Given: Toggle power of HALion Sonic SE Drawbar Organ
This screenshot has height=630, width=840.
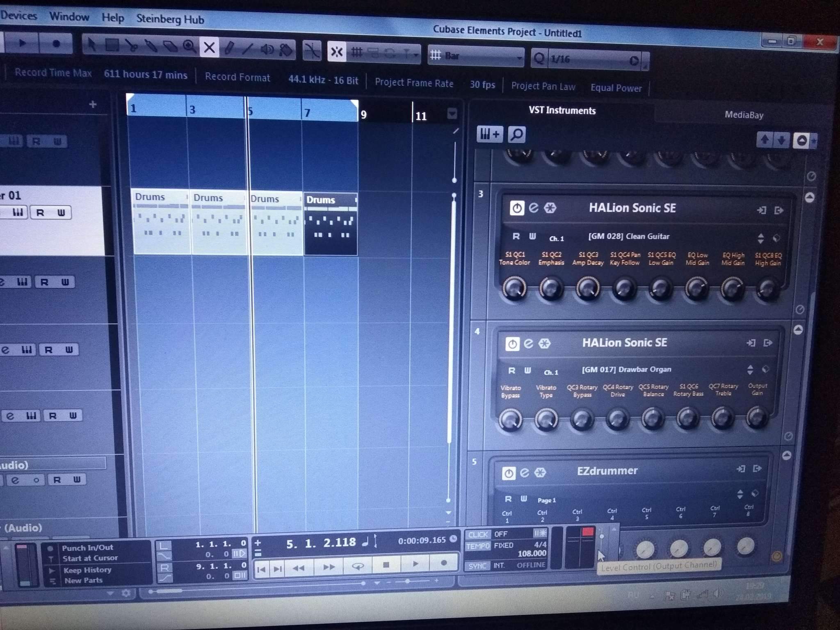Looking at the screenshot, I should (512, 344).
